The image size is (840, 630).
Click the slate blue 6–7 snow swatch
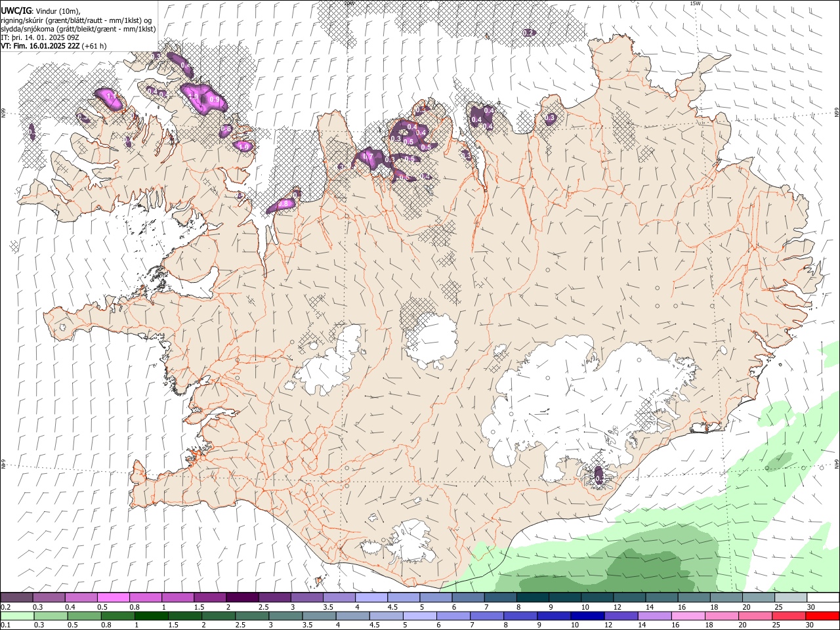pos(468,597)
